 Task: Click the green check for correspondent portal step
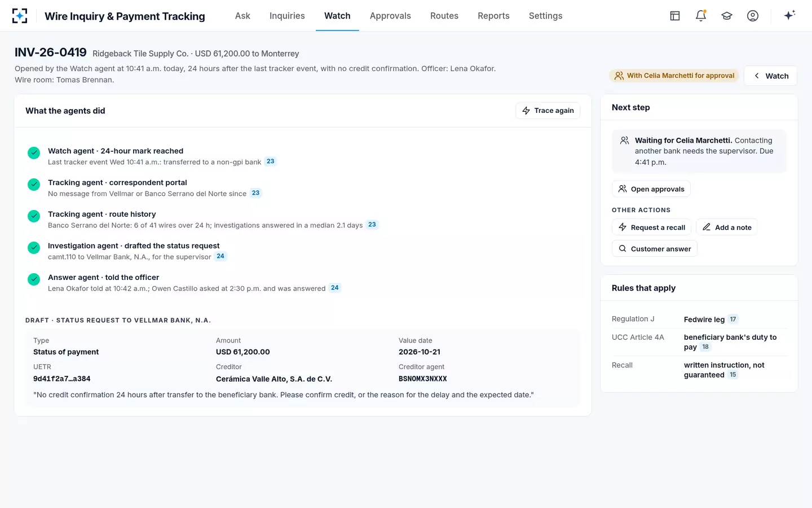click(x=34, y=185)
